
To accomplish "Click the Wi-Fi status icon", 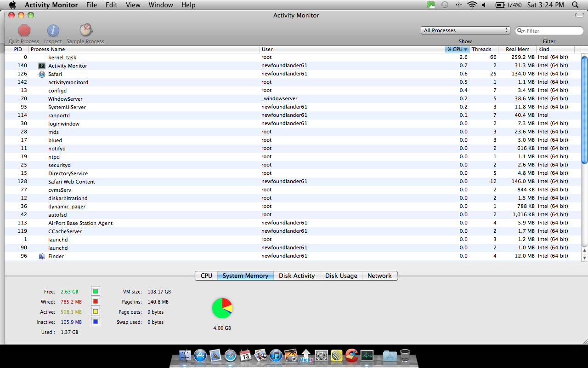I will tap(472, 5).
